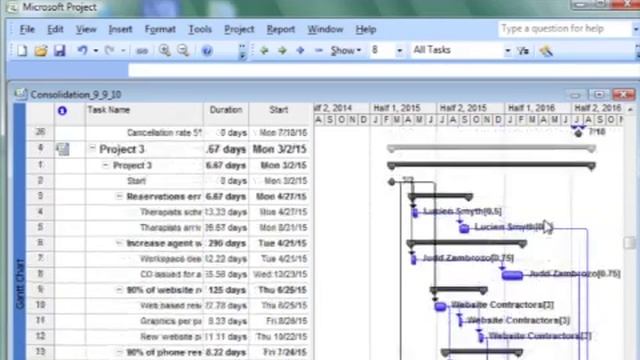This screenshot has width=640, height=360.
Task: Open a file with the folder icon
Action: pos(41,51)
